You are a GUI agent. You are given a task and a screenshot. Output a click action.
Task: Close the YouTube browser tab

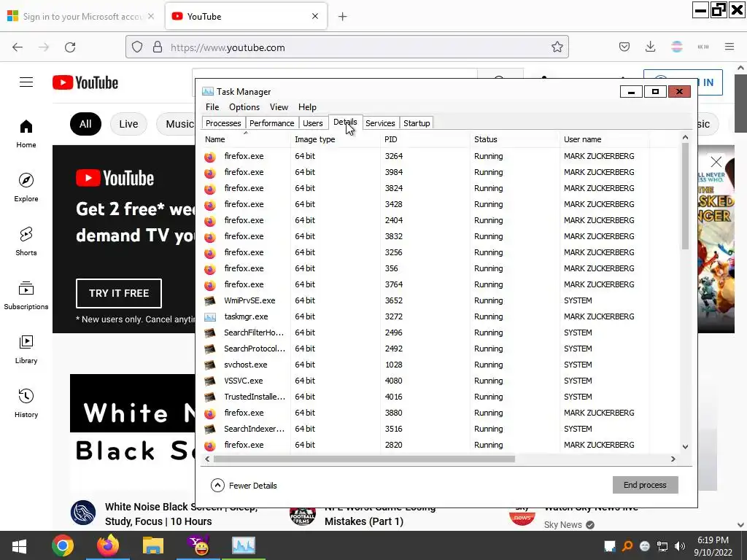pyautogui.click(x=315, y=17)
